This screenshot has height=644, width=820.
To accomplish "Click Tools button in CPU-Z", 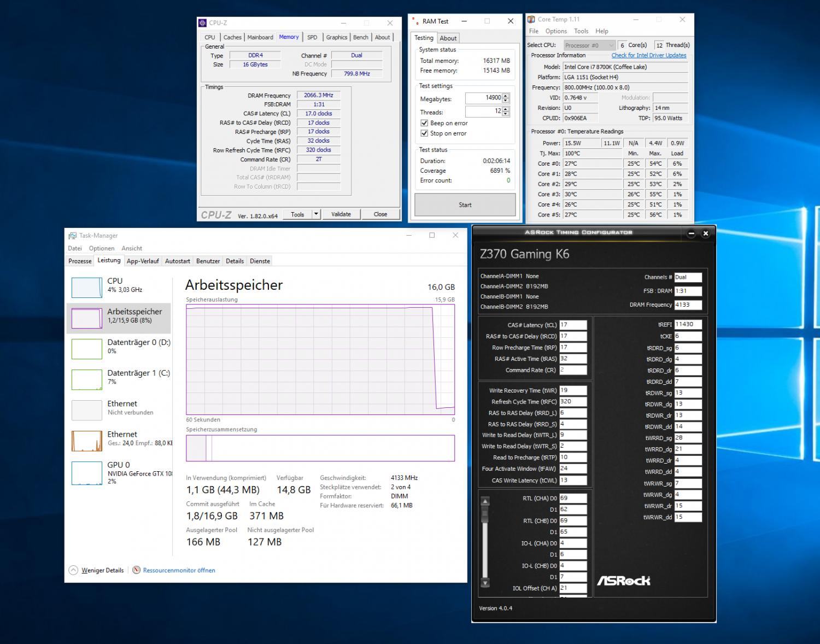I will pos(297,214).
